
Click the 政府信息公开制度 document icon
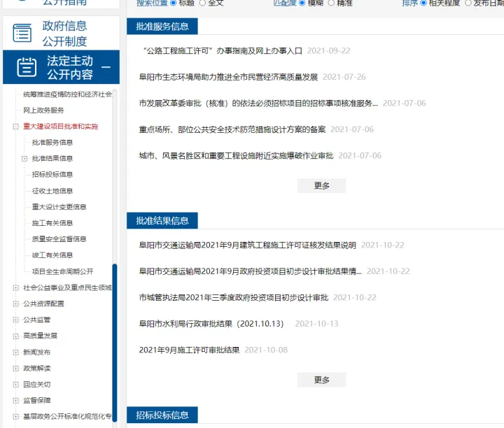click(x=22, y=33)
